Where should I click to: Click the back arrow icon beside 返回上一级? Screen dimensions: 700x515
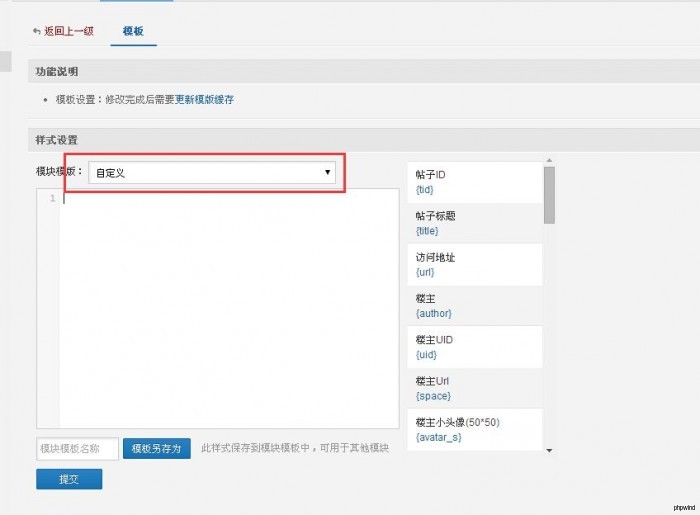[x=37, y=31]
